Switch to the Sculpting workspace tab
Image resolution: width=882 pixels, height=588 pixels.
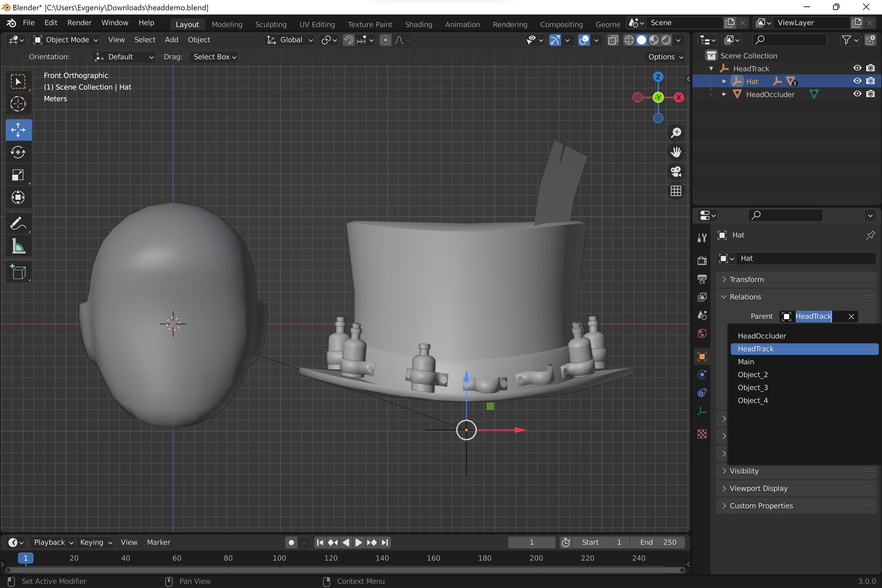[x=271, y=24]
